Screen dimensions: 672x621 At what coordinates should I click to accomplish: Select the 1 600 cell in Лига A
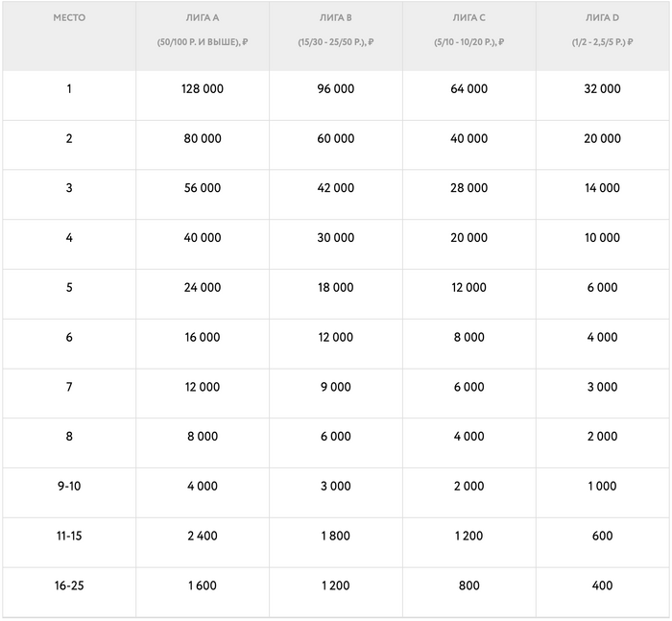pyautogui.click(x=202, y=585)
